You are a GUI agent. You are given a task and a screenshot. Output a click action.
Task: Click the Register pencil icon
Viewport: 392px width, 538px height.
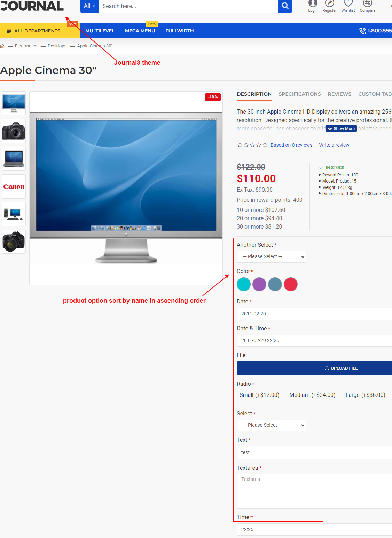[x=329, y=3]
